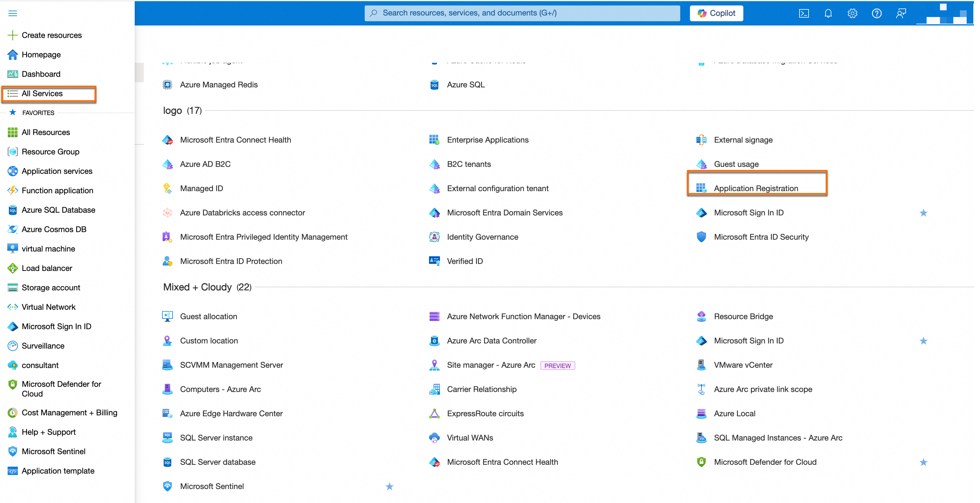Viewport: 980px width, 503px height.
Task: Toggle favorite star for Microsoft Defender for Cloud
Action: (x=923, y=462)
